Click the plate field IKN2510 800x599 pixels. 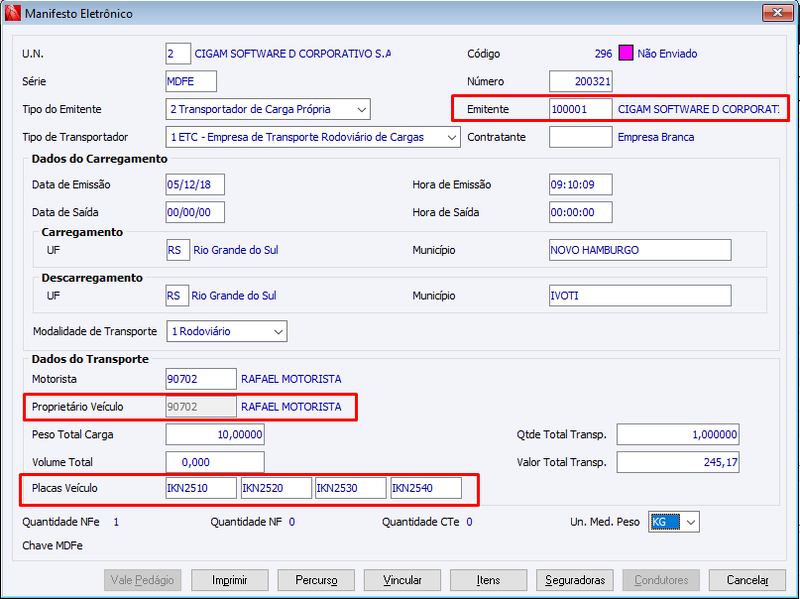[x=201, y=488]
